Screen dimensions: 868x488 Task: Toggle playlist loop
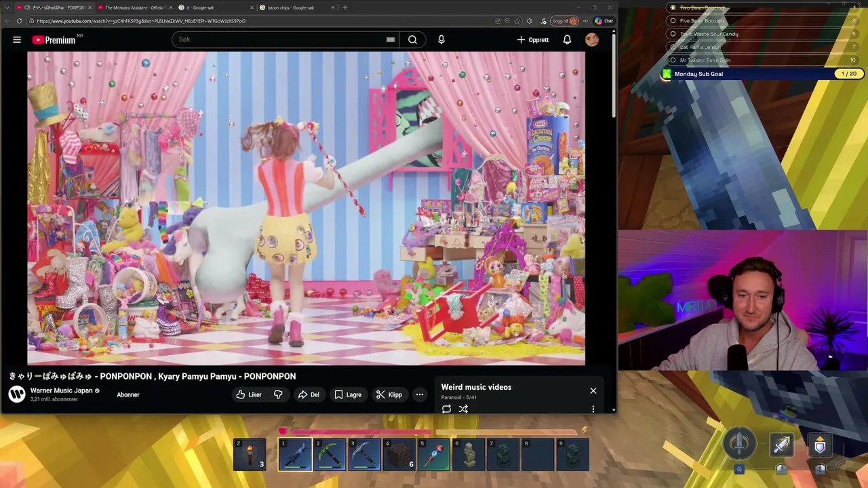[446, 409]
